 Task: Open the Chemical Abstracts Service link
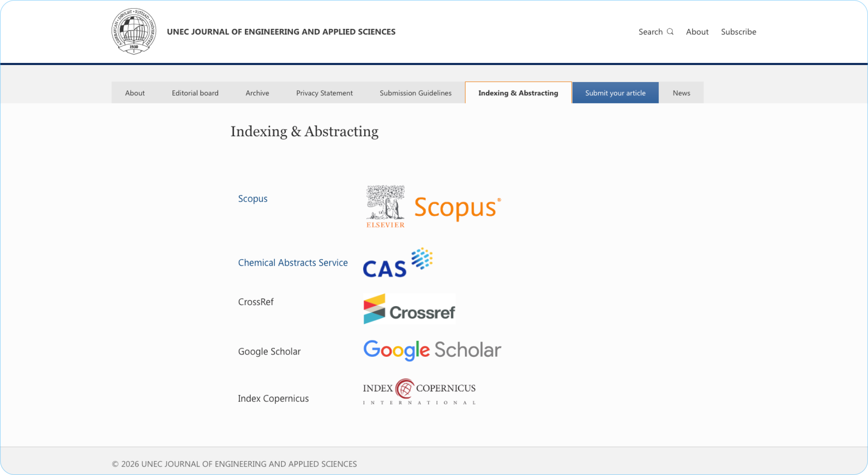[293, 262]
